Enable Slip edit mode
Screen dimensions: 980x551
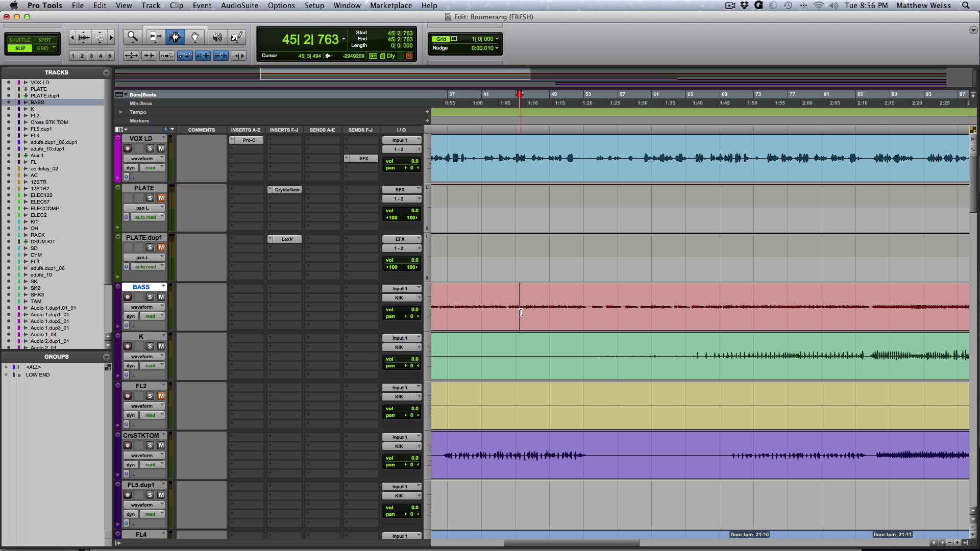tap(20, 48)
